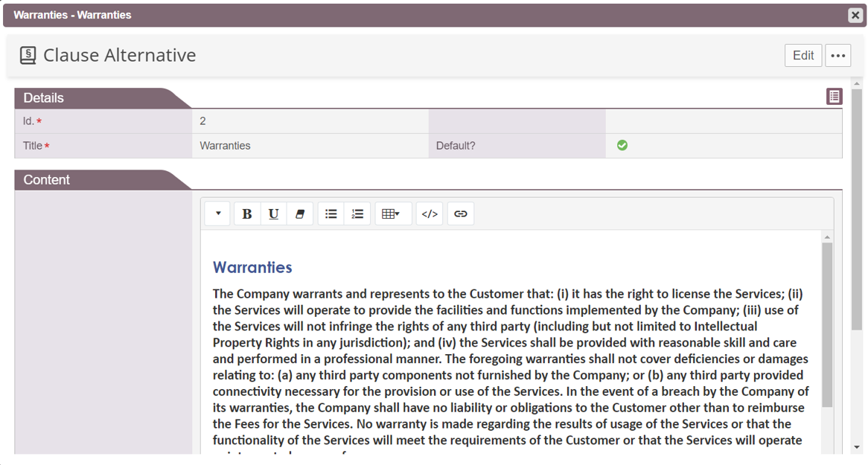Viewport: 868px width, 465px height.
Task: Insert a hyperlink using the chain icon
Action: (461, 214)
